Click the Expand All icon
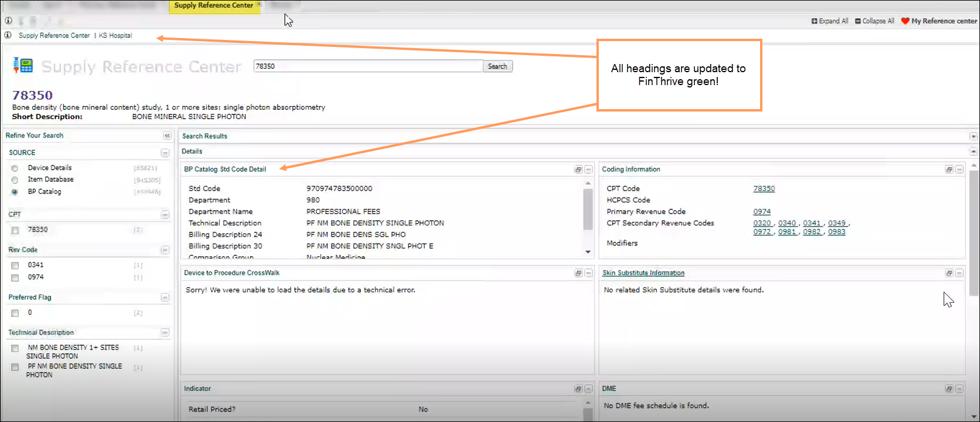Screen dimensions: 980x422 814,21
